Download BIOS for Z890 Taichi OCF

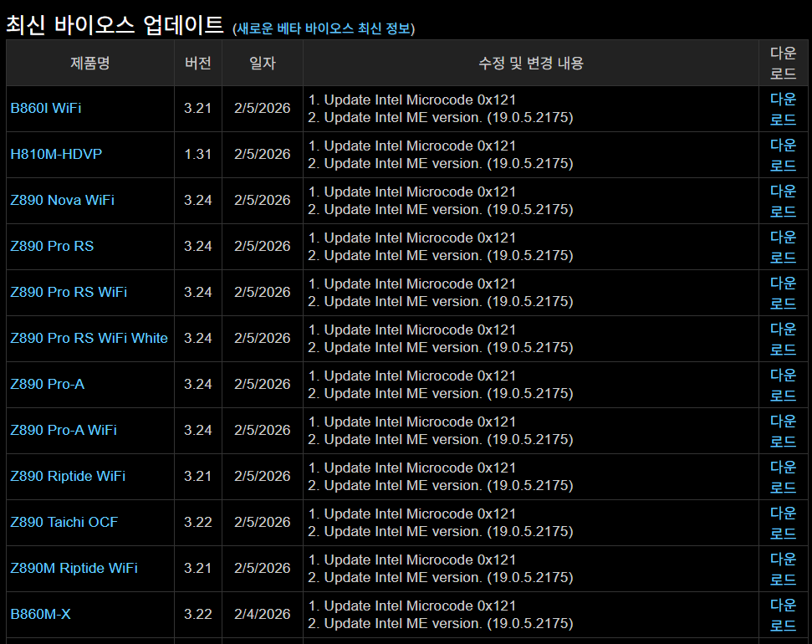click(x=783, y=523)
